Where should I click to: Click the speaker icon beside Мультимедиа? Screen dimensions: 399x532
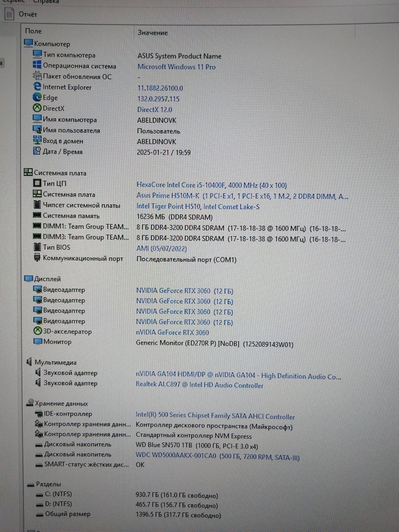coord(29,362)
